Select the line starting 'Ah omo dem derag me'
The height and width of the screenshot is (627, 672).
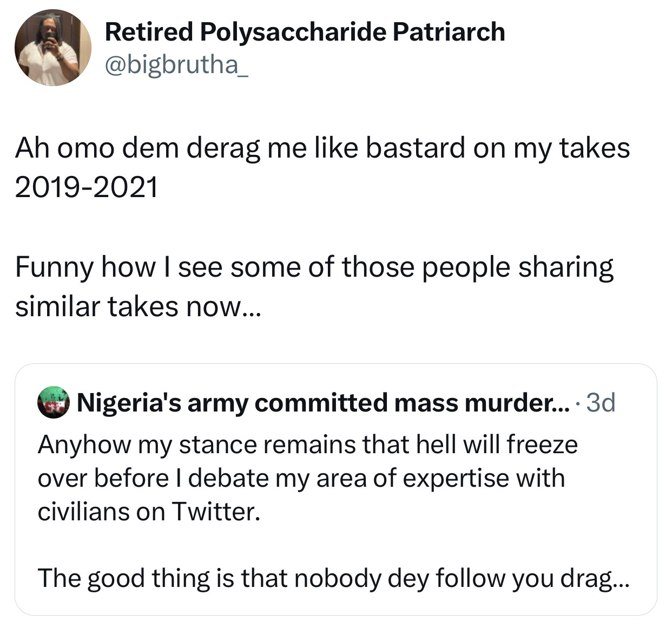322,148
